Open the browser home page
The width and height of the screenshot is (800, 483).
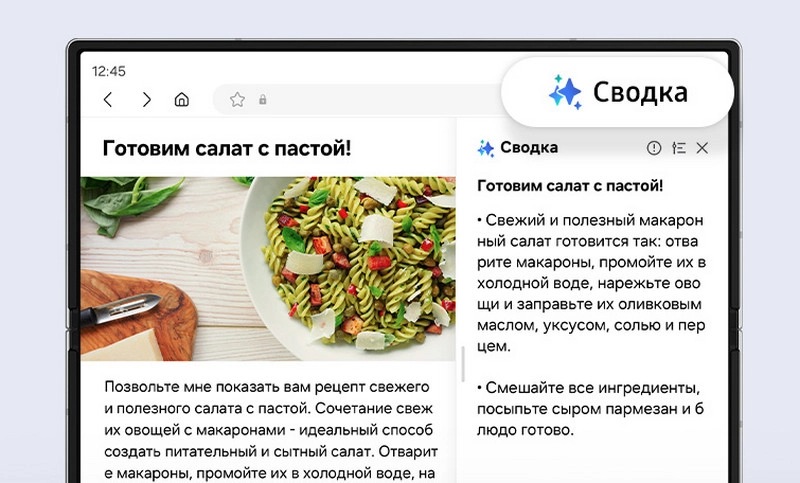[182, 99]
